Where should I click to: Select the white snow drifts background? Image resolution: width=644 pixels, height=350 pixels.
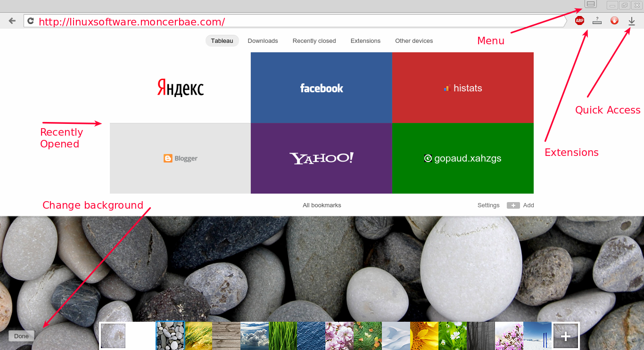click(396, 336)
